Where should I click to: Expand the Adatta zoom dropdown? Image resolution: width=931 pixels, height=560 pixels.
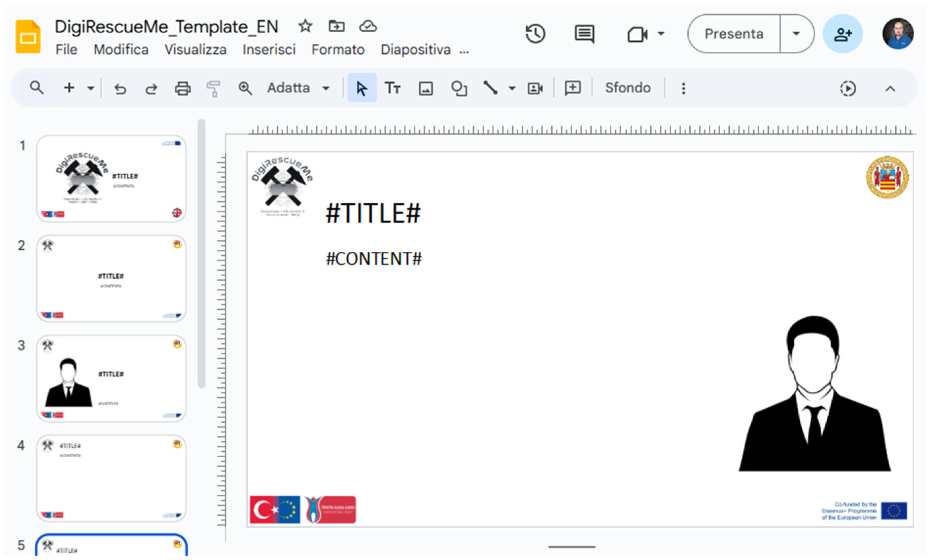click(x=326, y=88)
